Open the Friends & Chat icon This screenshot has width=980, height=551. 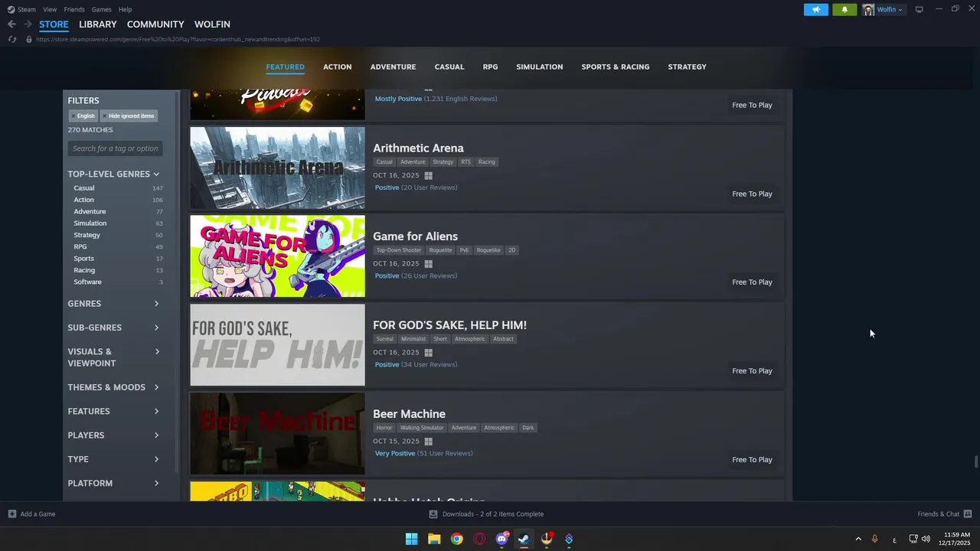click(x=968, y=514)
